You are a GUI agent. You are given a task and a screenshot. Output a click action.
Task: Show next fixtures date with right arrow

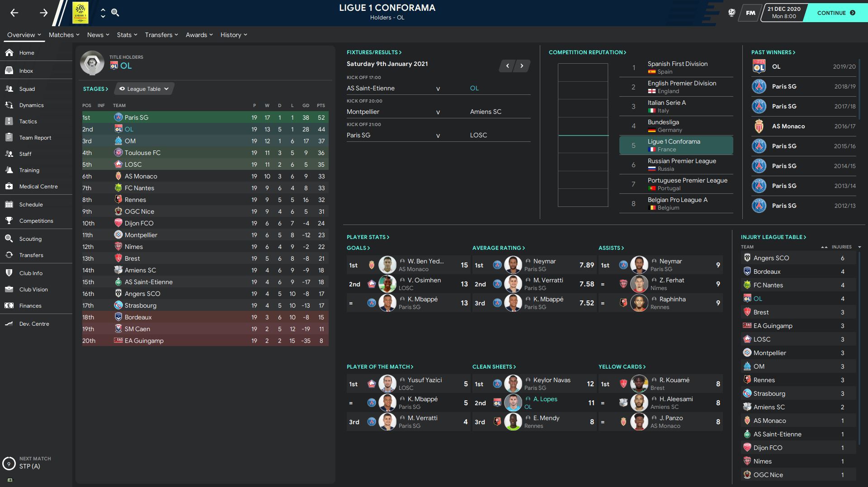pos(522,66)
